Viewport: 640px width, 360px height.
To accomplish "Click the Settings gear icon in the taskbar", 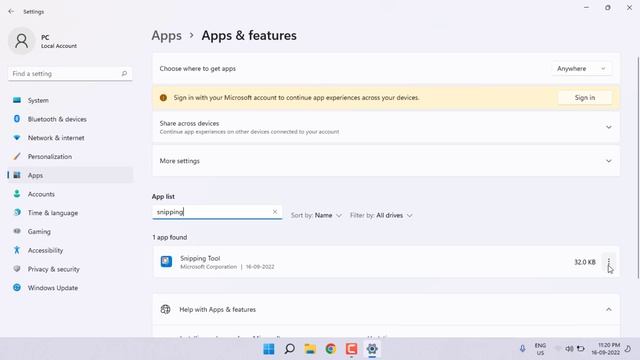I will [372, 349].
